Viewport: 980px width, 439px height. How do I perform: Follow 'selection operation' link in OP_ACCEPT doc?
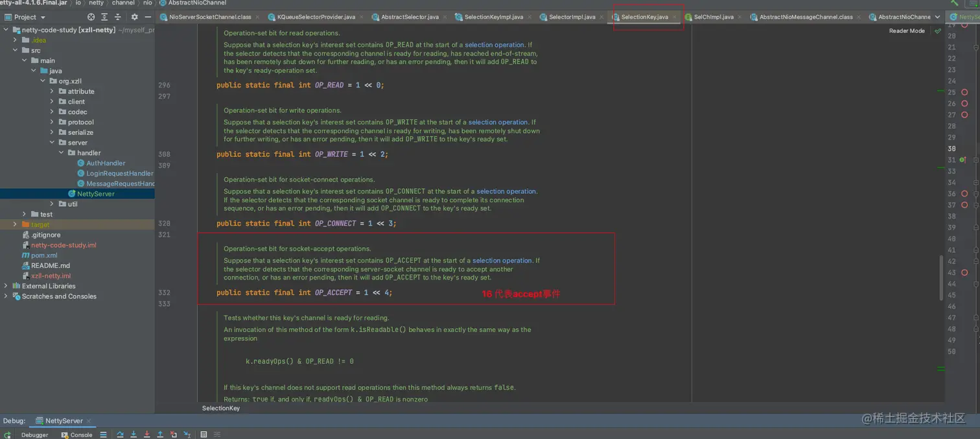click(502, 261)
